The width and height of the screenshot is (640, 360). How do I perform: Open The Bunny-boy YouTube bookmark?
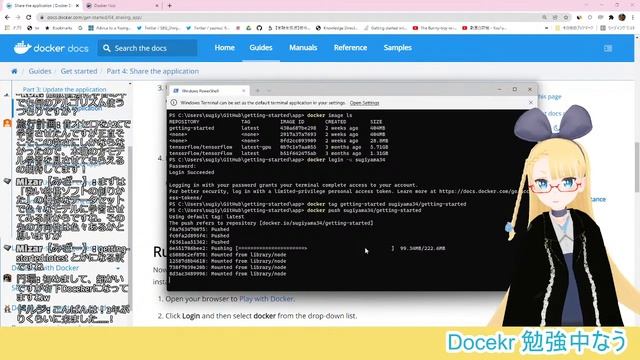[434, 28]
